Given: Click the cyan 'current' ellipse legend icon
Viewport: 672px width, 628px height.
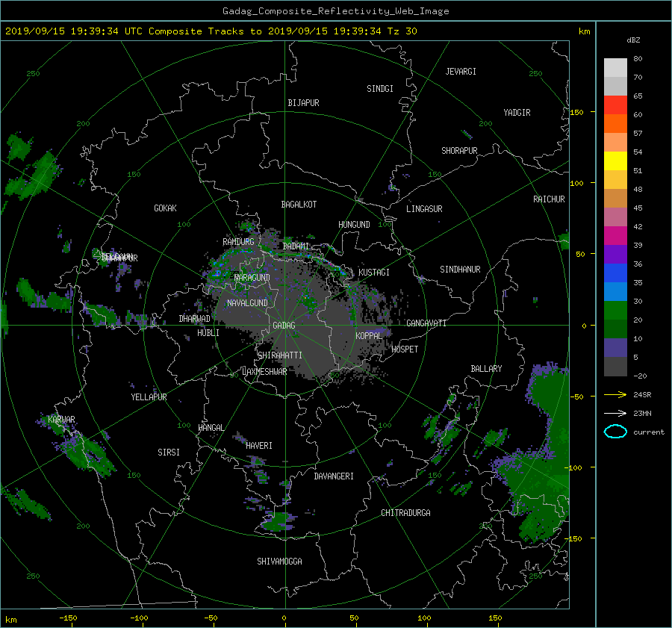Looking at the screenshot, I should pyautogui.click(x=615, y=432).
